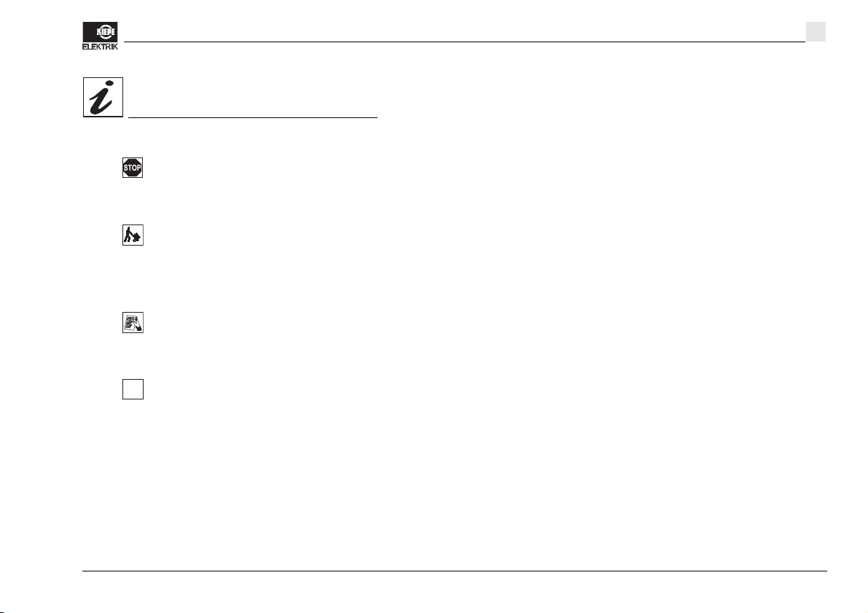Click the boxed info symbol heading marker

pos(103,97)
